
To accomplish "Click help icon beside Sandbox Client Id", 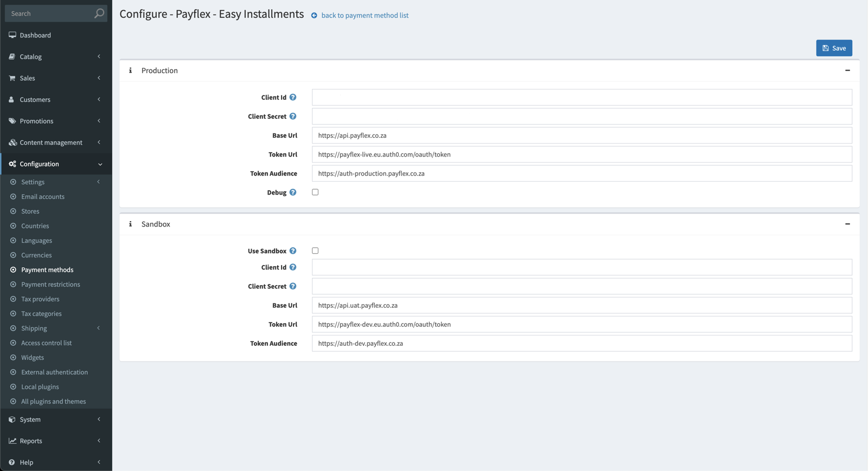I will 293,267.
